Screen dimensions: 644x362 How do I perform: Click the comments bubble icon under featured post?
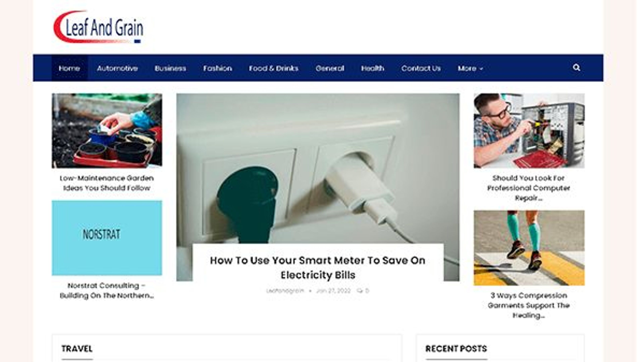pos(360,291)
